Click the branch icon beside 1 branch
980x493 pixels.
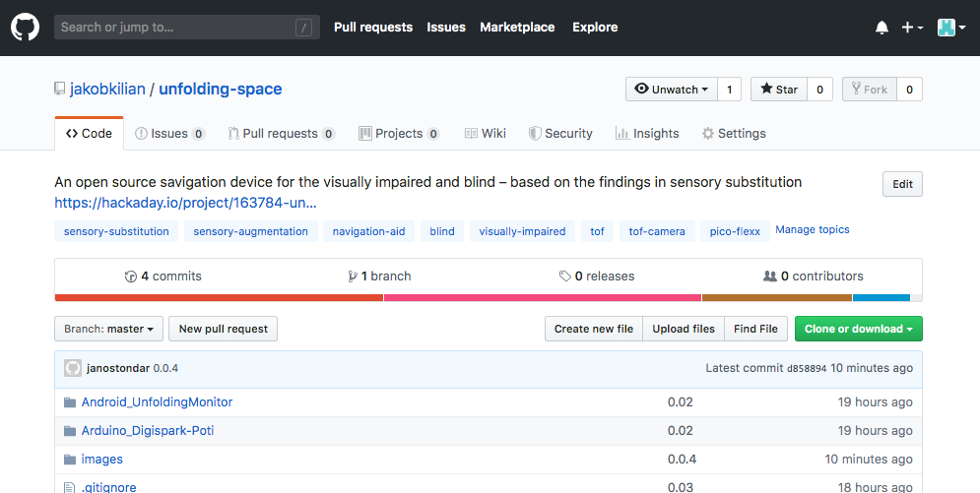353,277
